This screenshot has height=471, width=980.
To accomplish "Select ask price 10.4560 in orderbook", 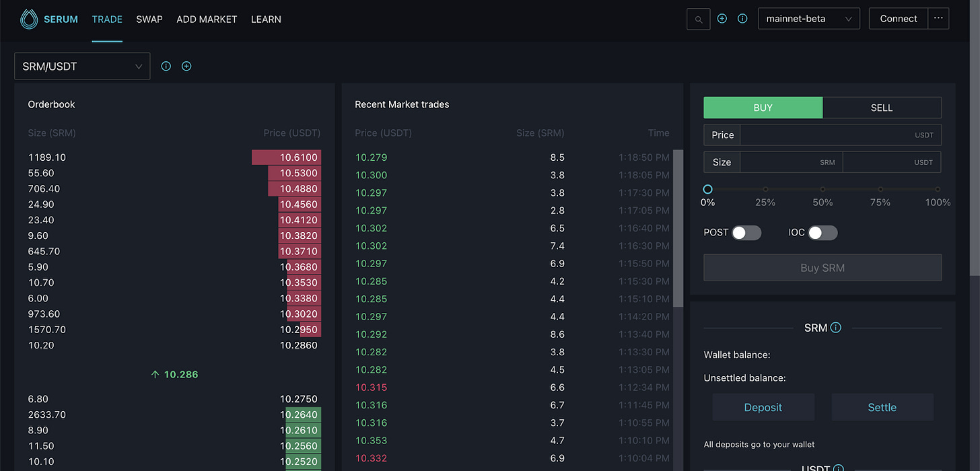I will point(299,205).
